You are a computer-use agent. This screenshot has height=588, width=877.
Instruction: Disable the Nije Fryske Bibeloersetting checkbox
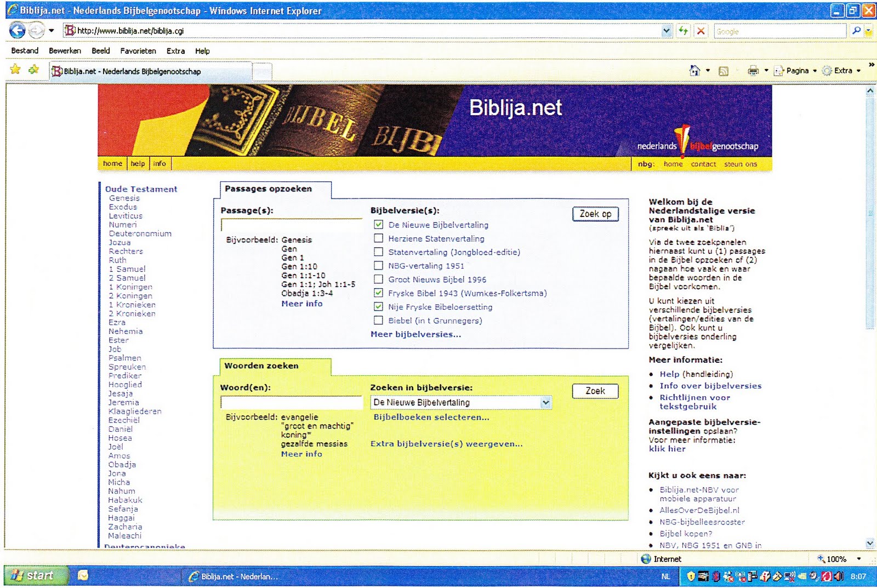point(378,307)
